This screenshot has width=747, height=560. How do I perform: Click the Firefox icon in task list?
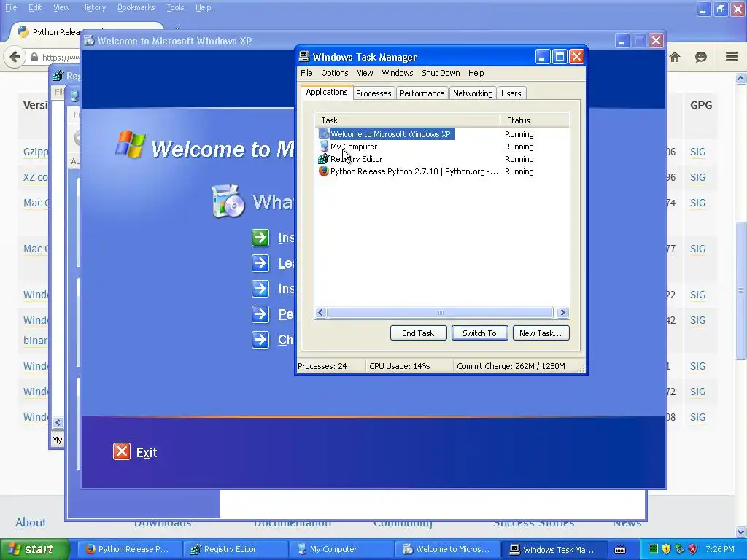323,171
